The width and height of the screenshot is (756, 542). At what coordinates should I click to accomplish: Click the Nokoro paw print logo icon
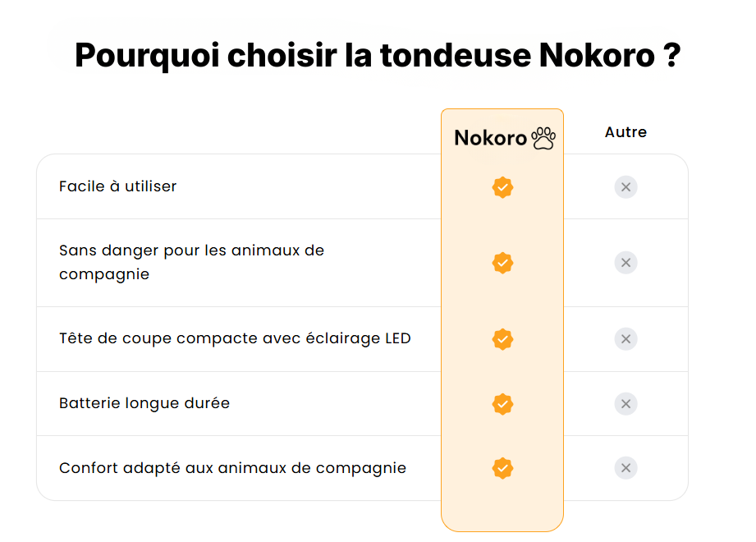coord(543,138)
